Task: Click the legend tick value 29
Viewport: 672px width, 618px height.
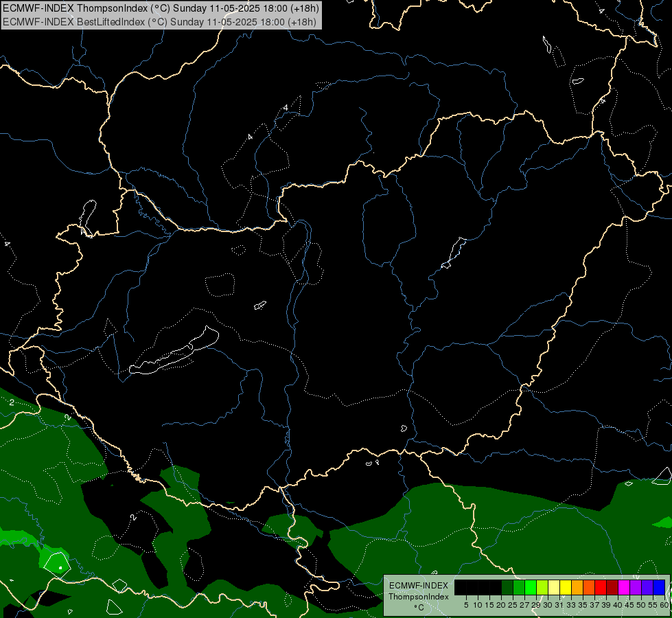Action: click(535, 605)
